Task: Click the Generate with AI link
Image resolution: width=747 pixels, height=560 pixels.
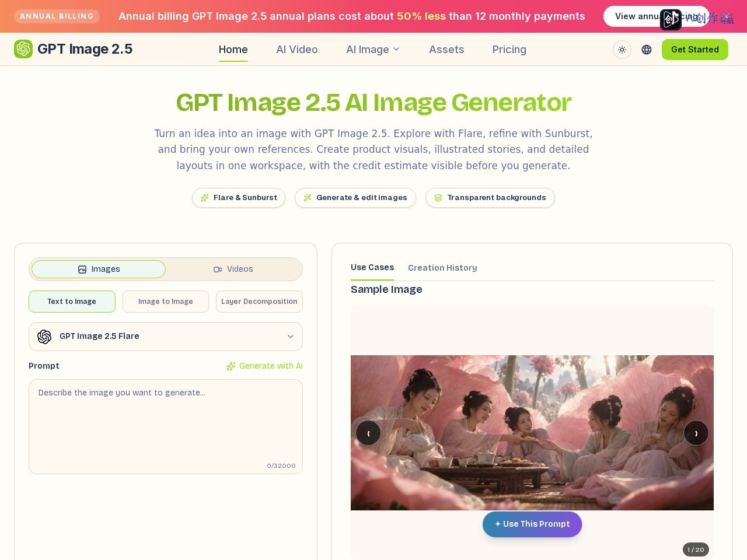Action: [x=265, y=366]
